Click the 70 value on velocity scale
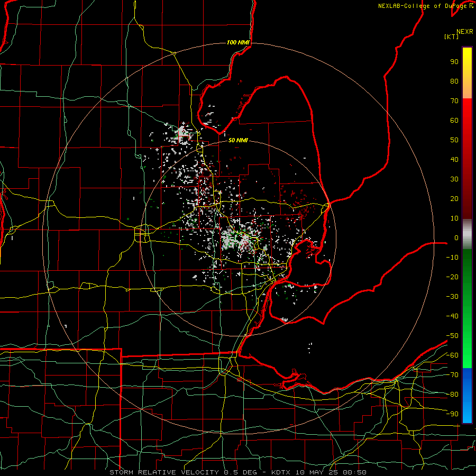Viewport: 476px width, 476px height. tap(454, 101)
